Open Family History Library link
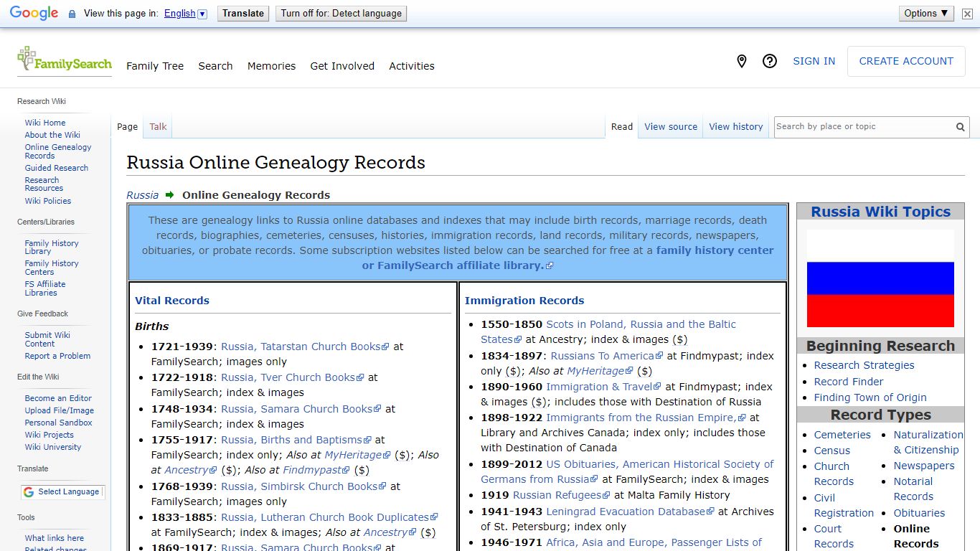The width and height of the screenshot is (980, 551). [52, 248]
